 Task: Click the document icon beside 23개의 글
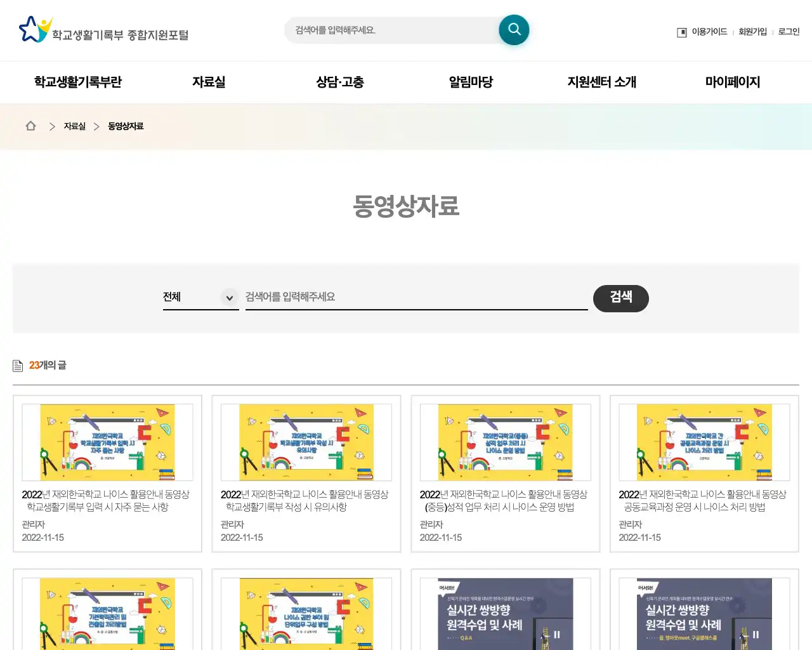18,366
